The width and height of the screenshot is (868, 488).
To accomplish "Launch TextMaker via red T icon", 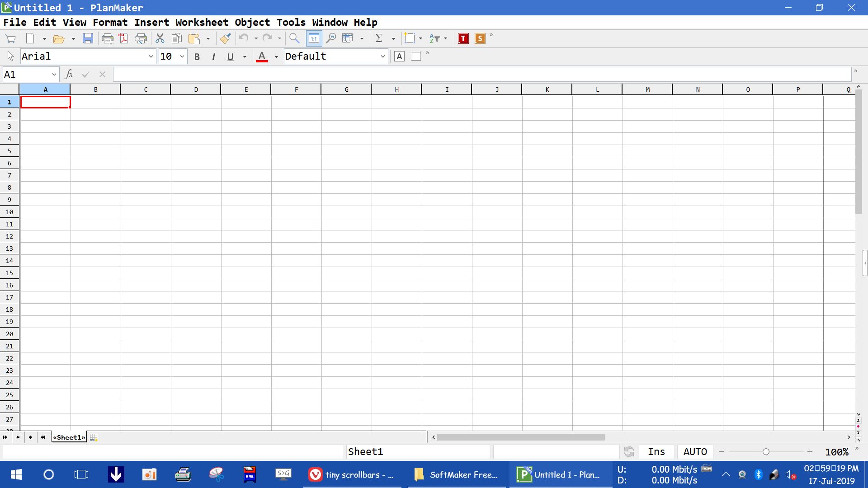I will [x=463, y=38].
